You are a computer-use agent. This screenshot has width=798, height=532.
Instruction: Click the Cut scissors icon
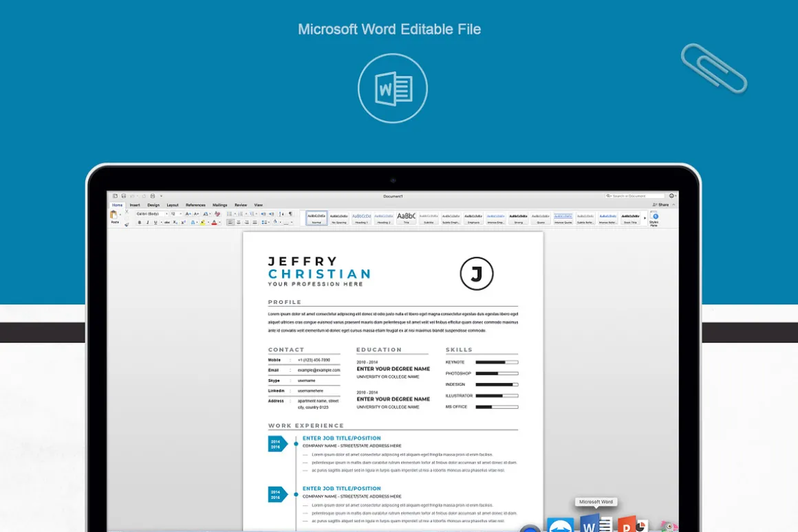127,212
